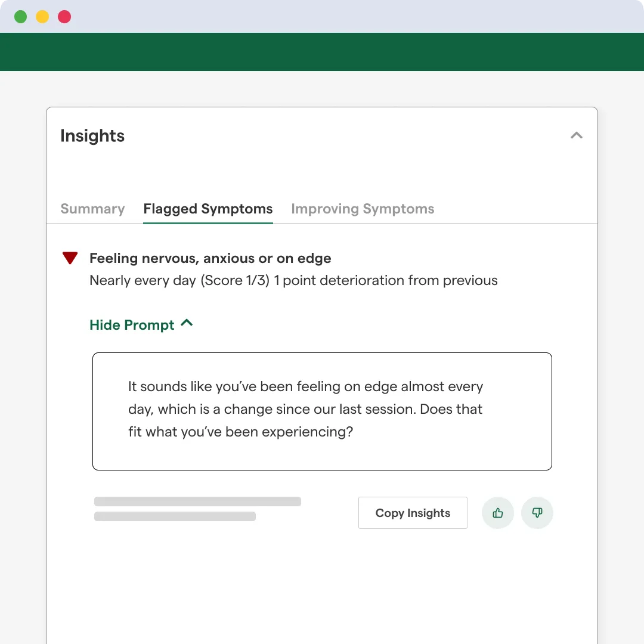Click the chevron next to Hide Prompt

187,323
